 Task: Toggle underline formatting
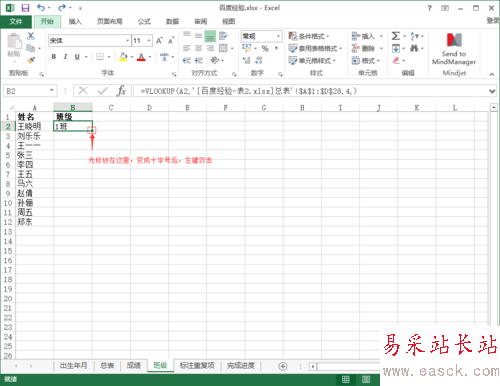[x=77, y=57]
